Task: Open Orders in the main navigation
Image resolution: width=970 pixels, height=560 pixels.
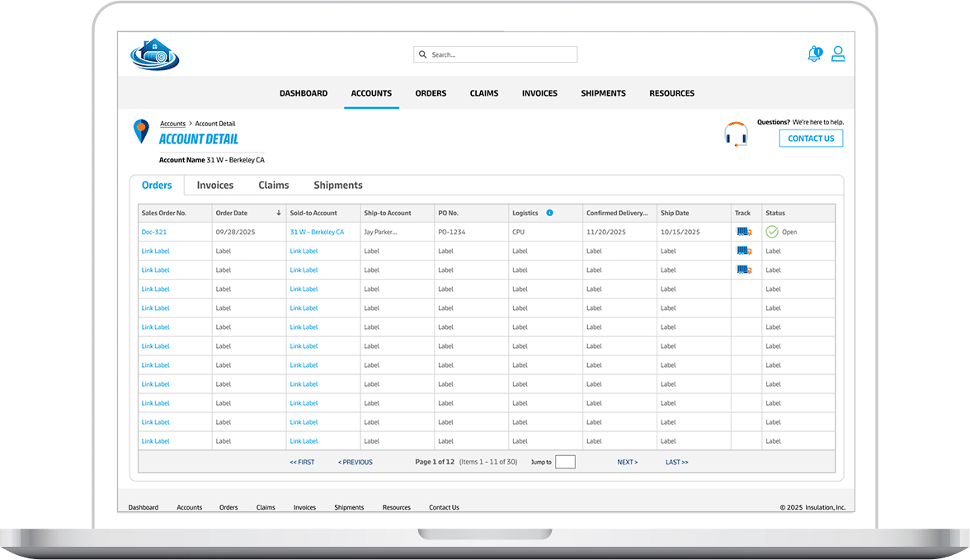Action: tap(431, 93)
